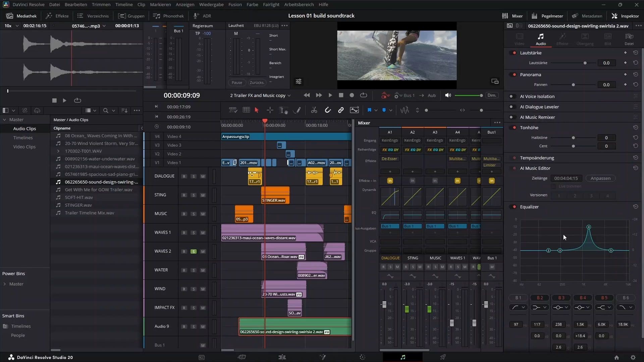Select the razor scissors tool
Viewport: 644px width, 362px height.
click(x=314, y=110)
